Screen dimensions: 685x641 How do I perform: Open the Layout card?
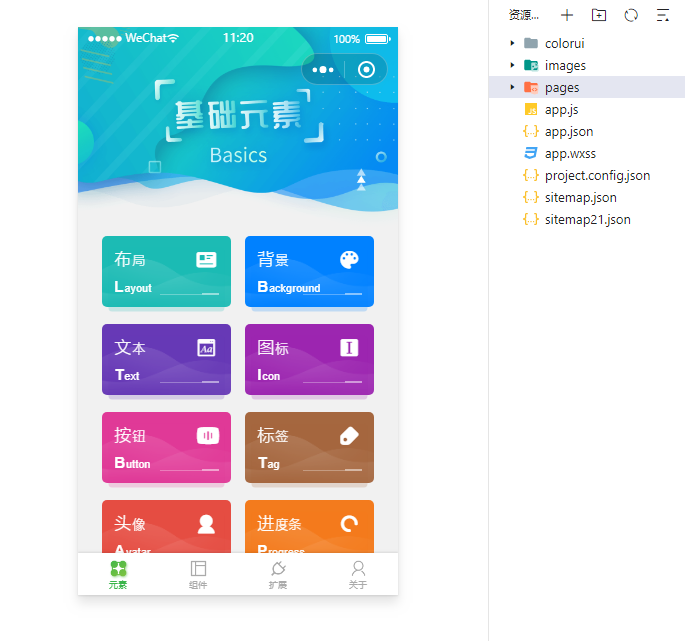[166, 271]
